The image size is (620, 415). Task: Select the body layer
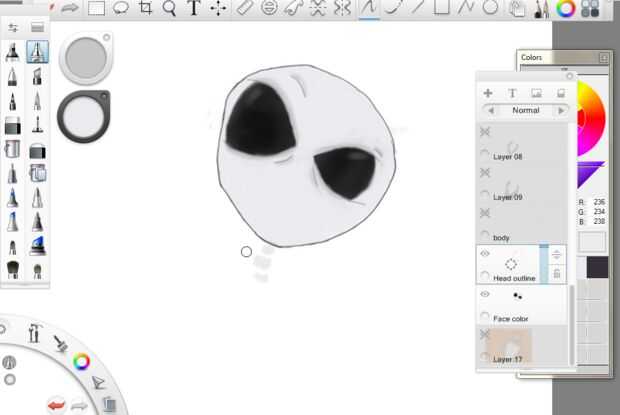click(522, 224)
